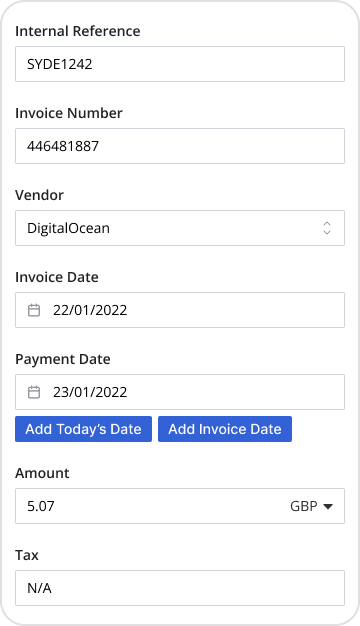The width and height of the screenshot is (360, 626).
Task: Click the Internal Reference label
Action: [78, 31]
